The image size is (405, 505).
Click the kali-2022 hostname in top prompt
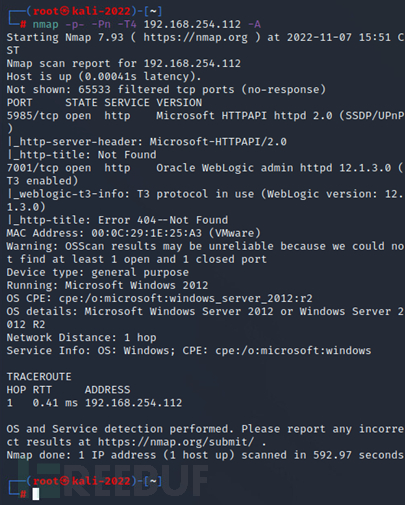(x=101, y=11)
